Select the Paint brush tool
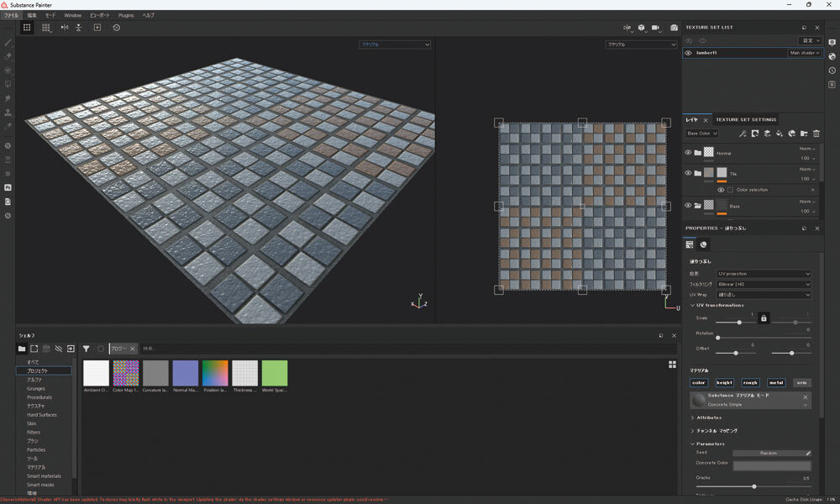This screenshot has height=504, width=840. 8,42
